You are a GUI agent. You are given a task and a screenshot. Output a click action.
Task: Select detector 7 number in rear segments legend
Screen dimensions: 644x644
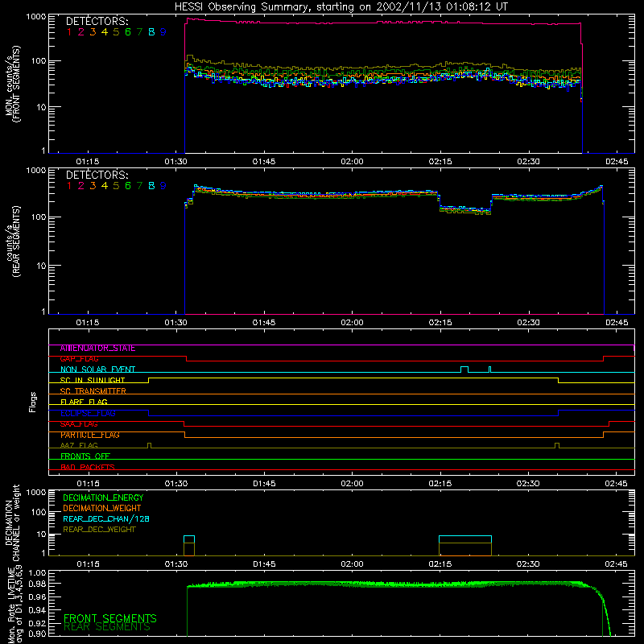139,186
